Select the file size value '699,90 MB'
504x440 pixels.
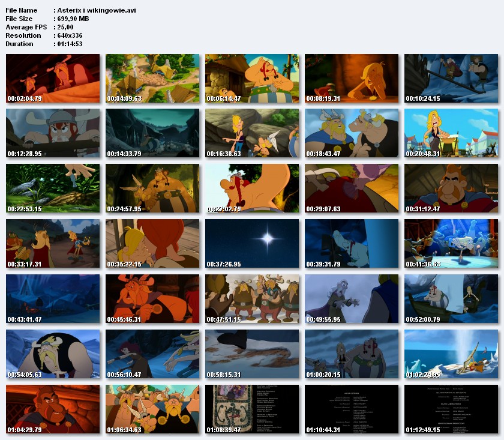[73, 19]
